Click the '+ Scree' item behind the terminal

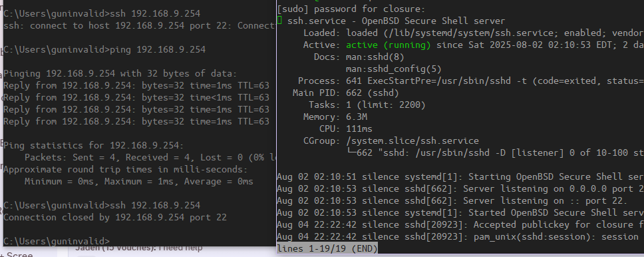point(17,254)
